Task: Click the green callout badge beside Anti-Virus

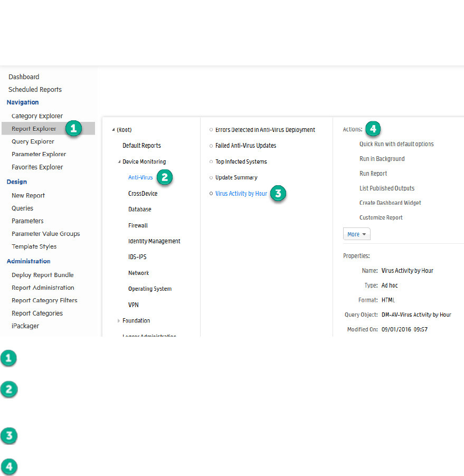Action: [165, 177]
